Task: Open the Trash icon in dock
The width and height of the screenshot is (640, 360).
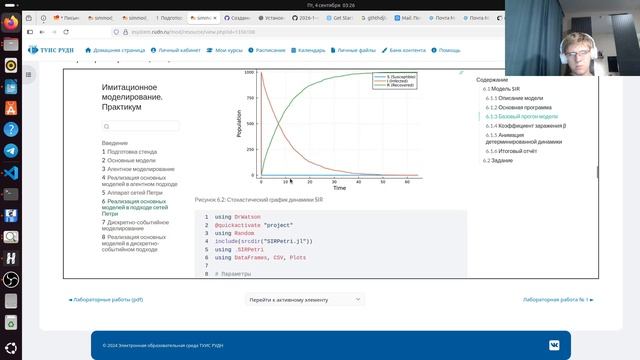Action: [x=11, y=323]
